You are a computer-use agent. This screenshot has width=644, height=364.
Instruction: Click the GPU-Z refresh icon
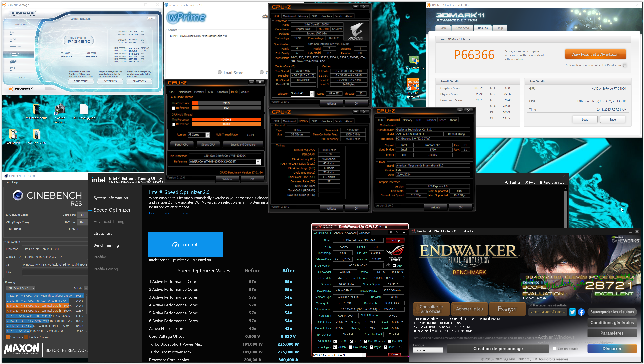[x=397, y=232]
